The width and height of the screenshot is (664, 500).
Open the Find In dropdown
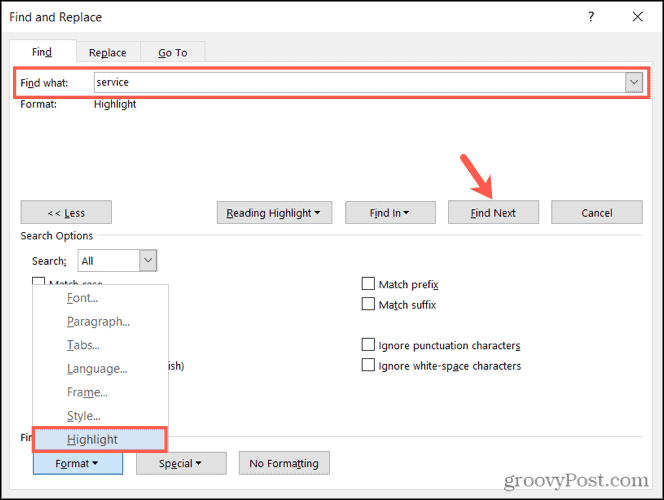[x=390, y=212]
